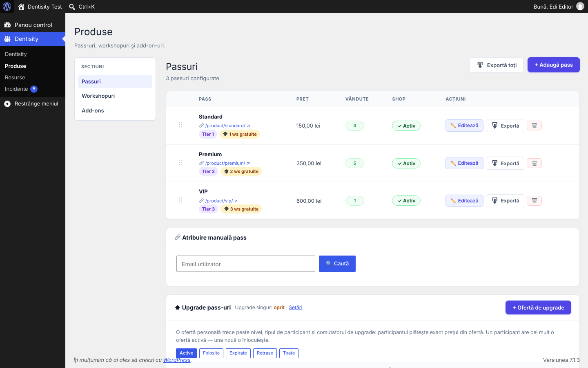
Task: Edit the Standard pass
Action: pyautogui.click(x=464, y=126)
